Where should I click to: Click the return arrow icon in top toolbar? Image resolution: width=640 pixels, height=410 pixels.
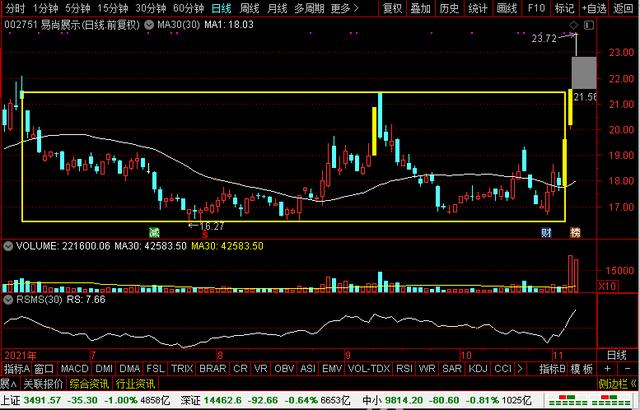tap(628, 8)
